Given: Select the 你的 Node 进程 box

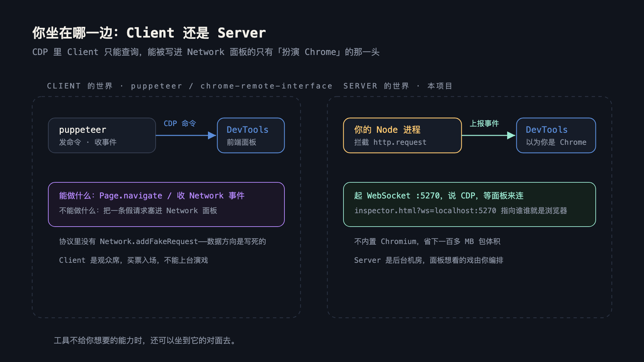Looking at the screenshot, I should [402, 135].
